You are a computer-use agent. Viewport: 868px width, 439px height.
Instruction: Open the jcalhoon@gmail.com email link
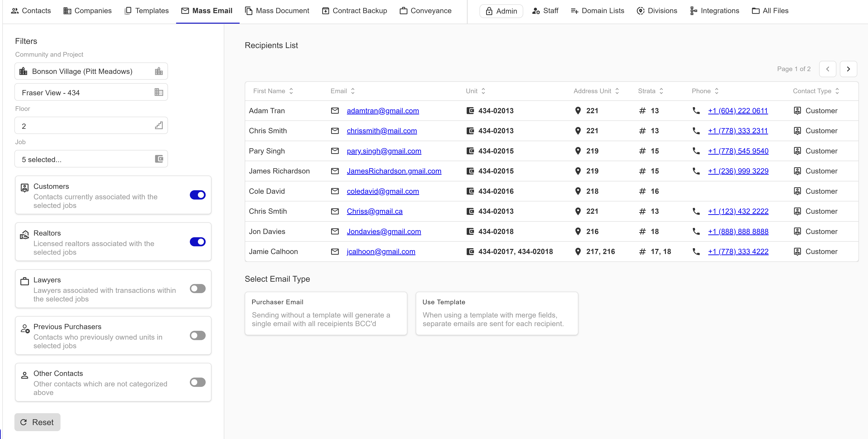[381, 252]
